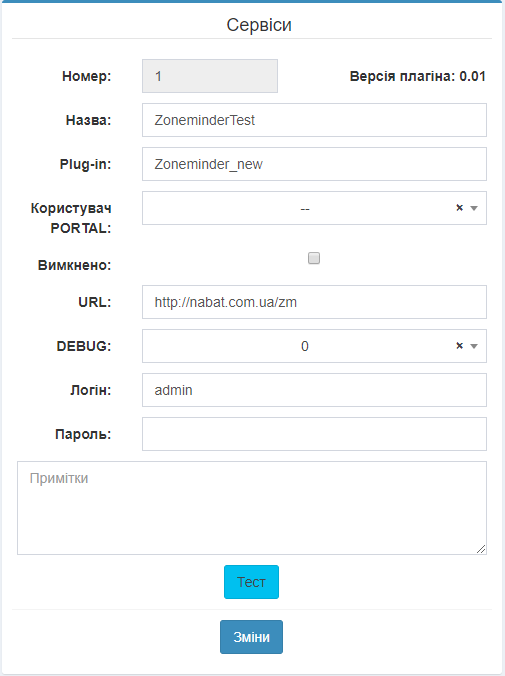The height and width of the screenshot is (676, 505).
Task: Click the Версія плагіна: 0.01 text
Action: coord(417,76)
